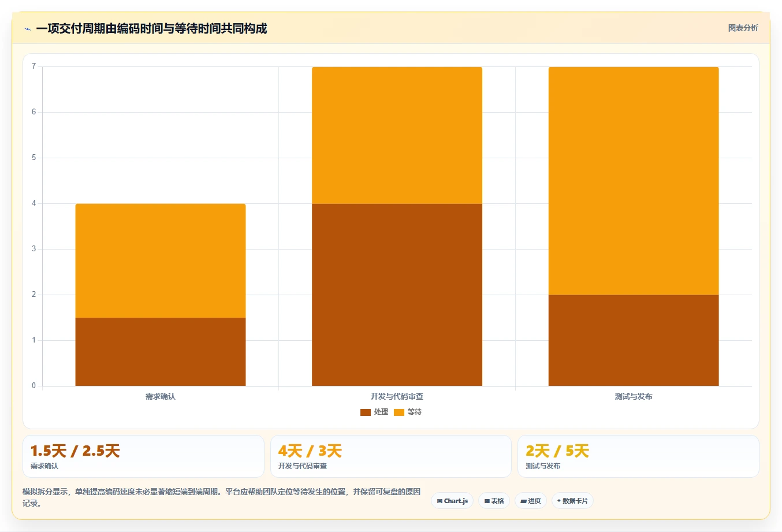Image resolution: width=782 pixels, height=532 pixels.
Task: Click the summary paragraph starting 模拟拆分显示
Action: pyautogui.click(x=222, y=497)
